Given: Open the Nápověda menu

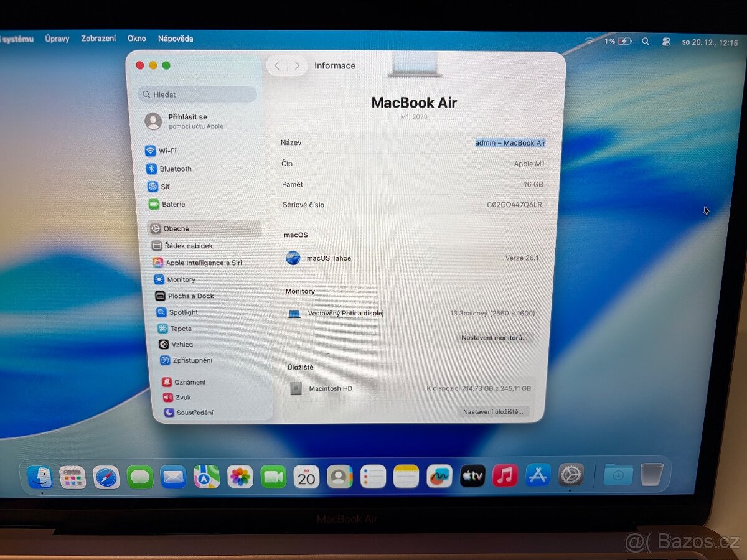Looking at the screenshot, I should (x=176, y=38).
